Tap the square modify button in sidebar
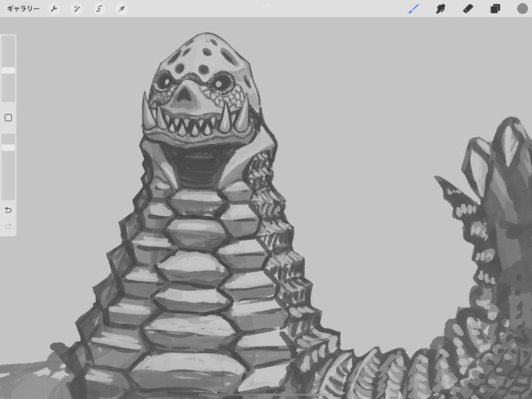 click(x=8, y=117)
